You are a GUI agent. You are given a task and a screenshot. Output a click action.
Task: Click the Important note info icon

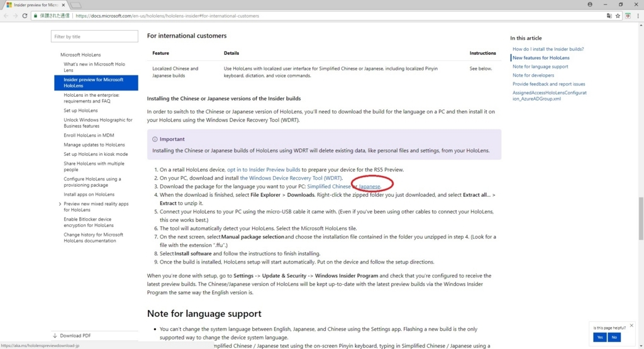pos(155,139)
